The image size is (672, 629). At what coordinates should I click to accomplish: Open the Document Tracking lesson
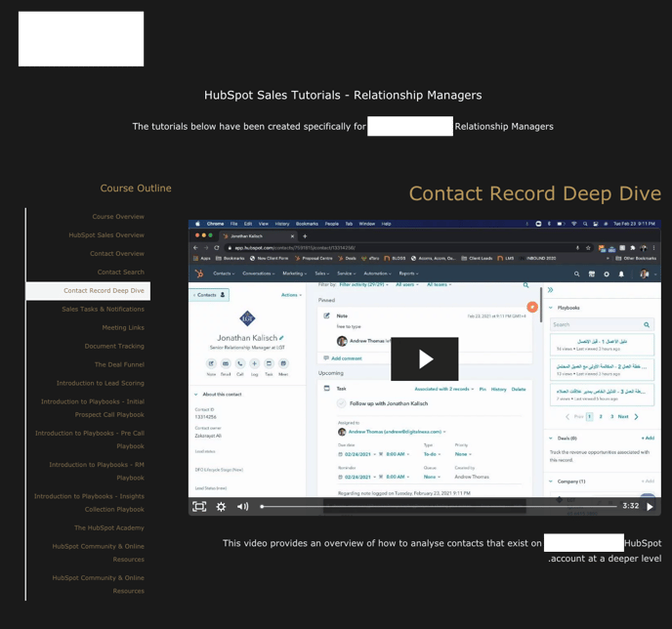click(x=114, y=347)
